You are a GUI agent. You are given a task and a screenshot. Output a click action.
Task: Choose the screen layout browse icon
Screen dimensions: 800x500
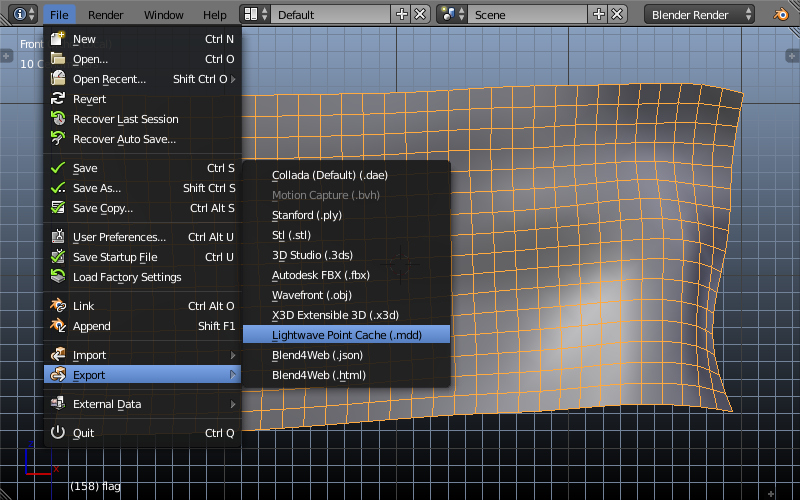coord(256,14)
